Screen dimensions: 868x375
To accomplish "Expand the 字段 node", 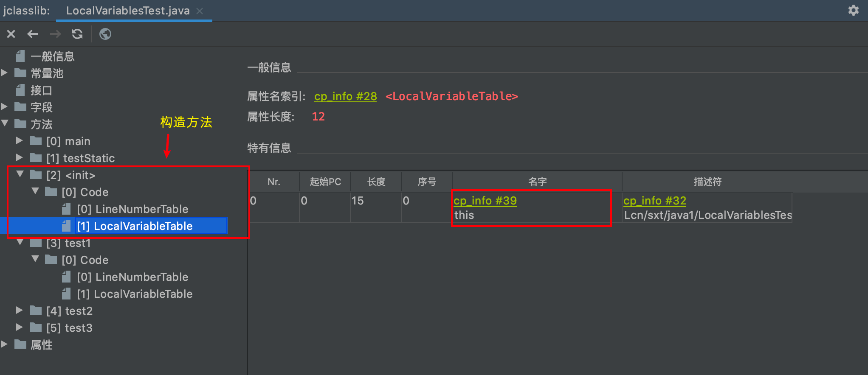I will click(5, 106).
